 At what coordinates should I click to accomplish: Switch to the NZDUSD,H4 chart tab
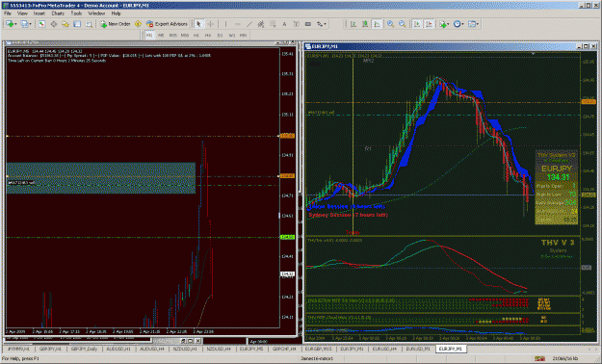click(x=219, y=349)
